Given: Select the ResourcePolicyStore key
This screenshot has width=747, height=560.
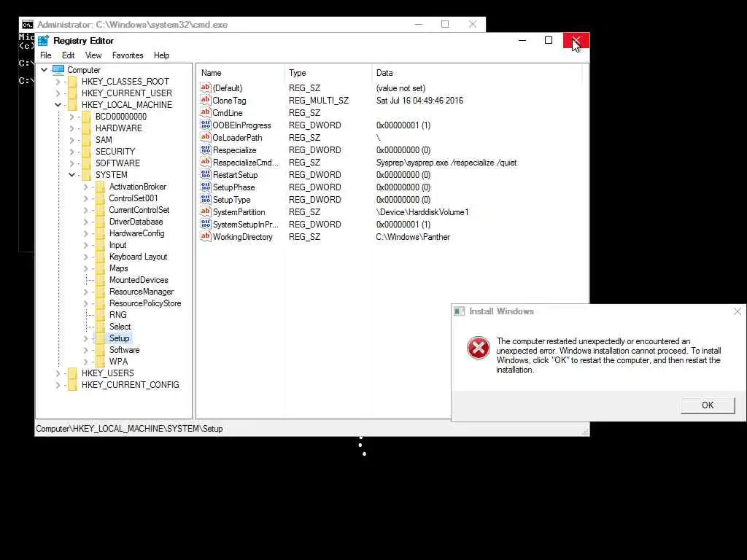Looking at the screenshot, I should 145,303.
